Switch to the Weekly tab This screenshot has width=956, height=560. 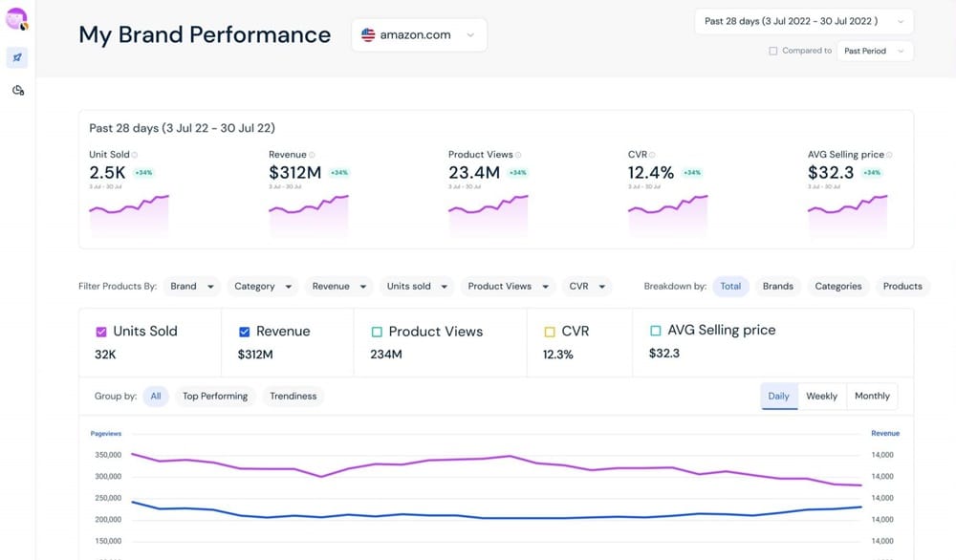822,396
